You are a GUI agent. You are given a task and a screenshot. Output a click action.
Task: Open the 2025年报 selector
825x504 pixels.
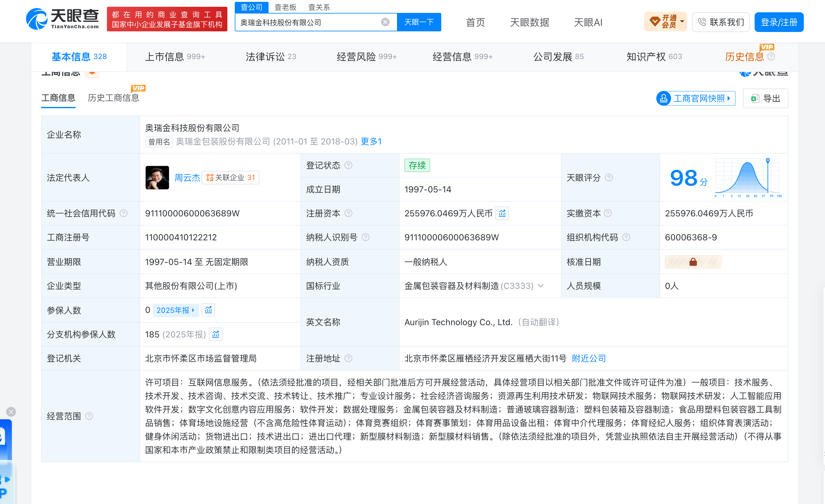point(176,310)
